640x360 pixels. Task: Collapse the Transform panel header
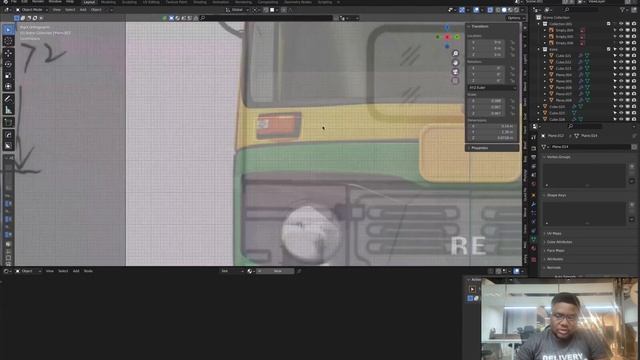tap(492, 27)
